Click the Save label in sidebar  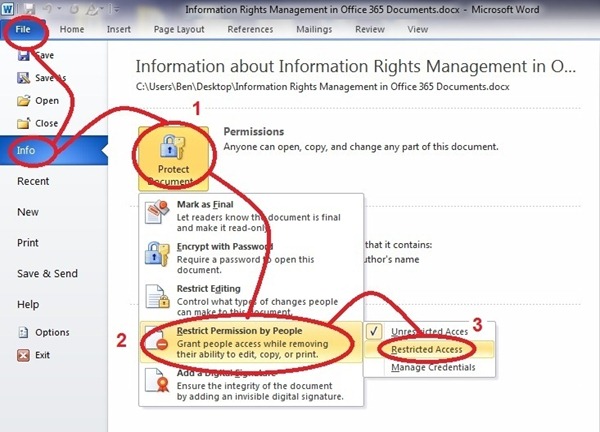(44, 55)
